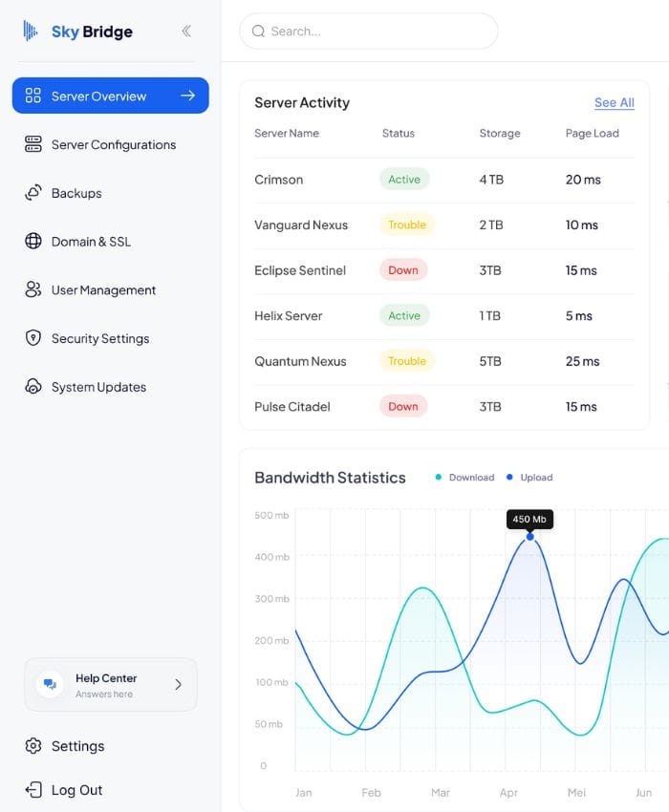Click the Backups cloud-sync icon
Viewport: 669px width, 812px height.
pyautogui.click(x=33, y=192)
